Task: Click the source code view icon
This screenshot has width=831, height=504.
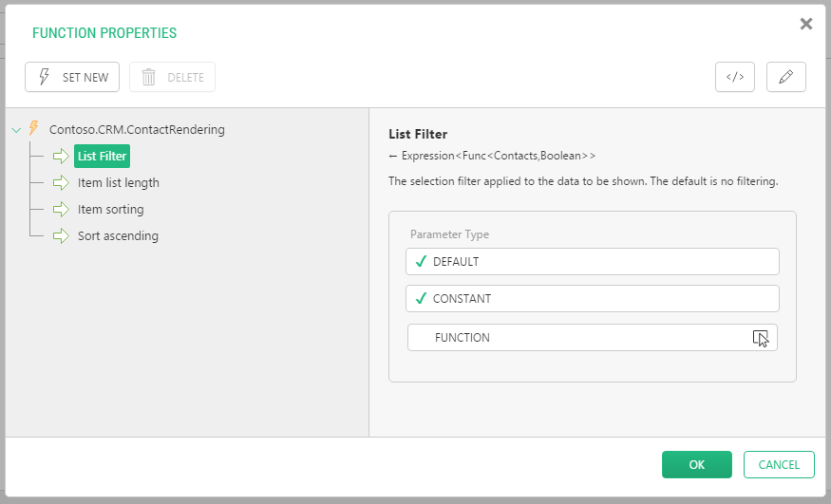Action: (734, 78)
